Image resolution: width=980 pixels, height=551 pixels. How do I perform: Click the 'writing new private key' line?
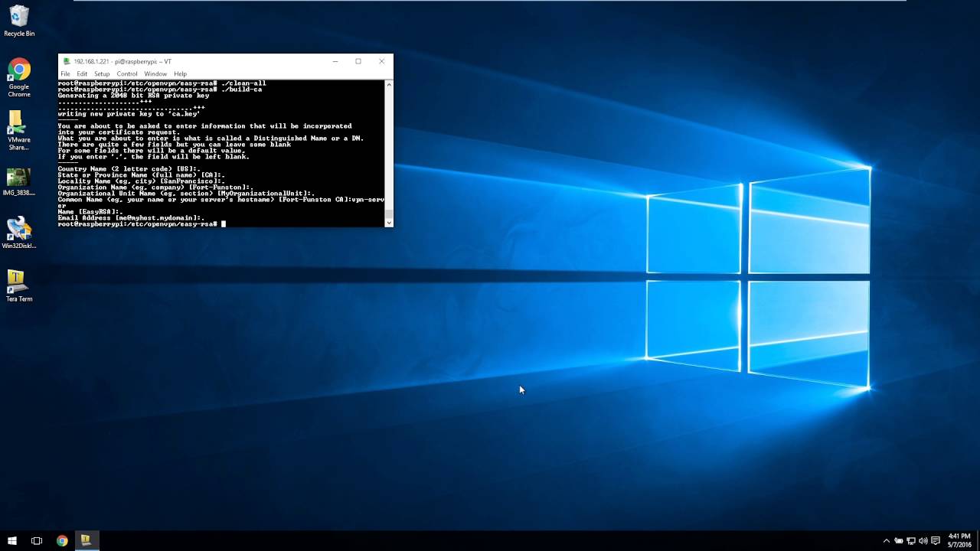pos(129,114)
